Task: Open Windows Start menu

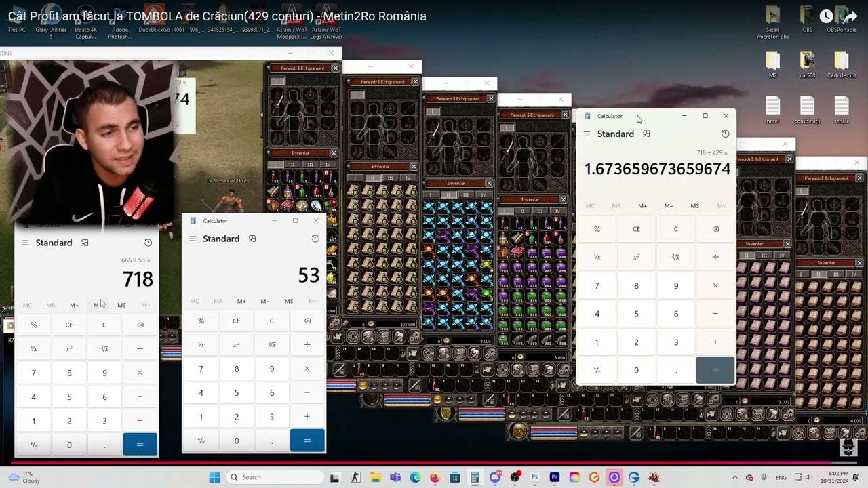Action: [x=214, y=477]
